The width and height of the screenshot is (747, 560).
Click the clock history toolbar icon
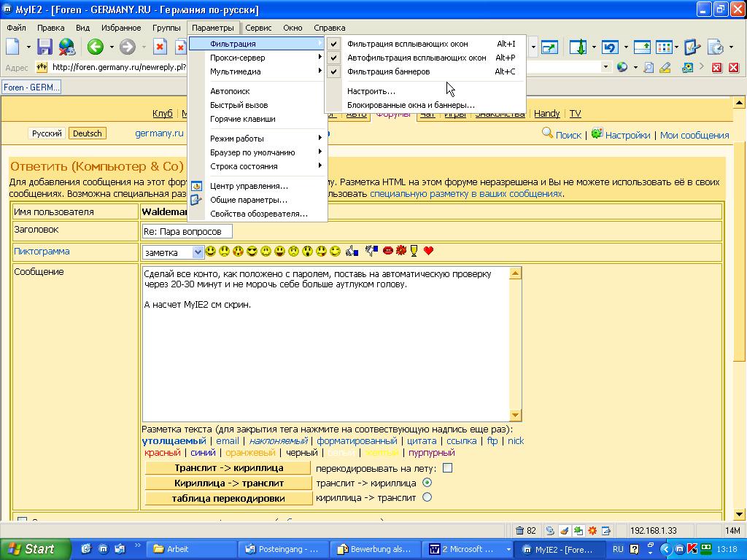[x=716, y=47]
